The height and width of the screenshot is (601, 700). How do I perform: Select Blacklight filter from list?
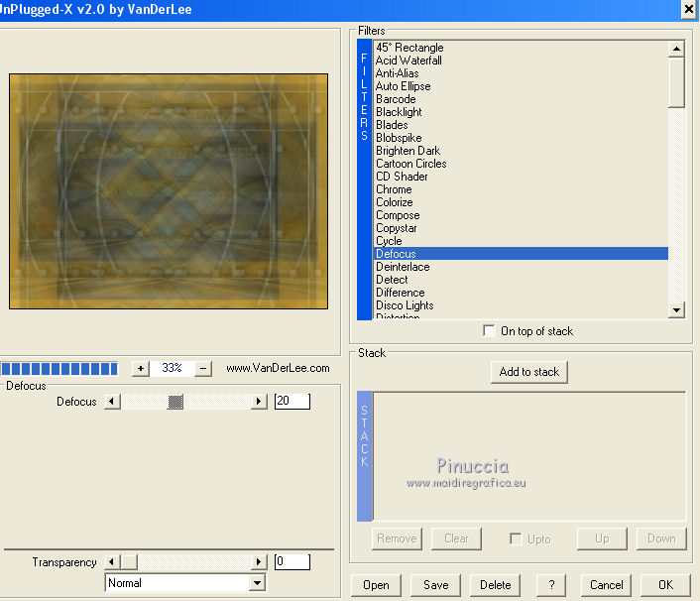pos(399,112)
